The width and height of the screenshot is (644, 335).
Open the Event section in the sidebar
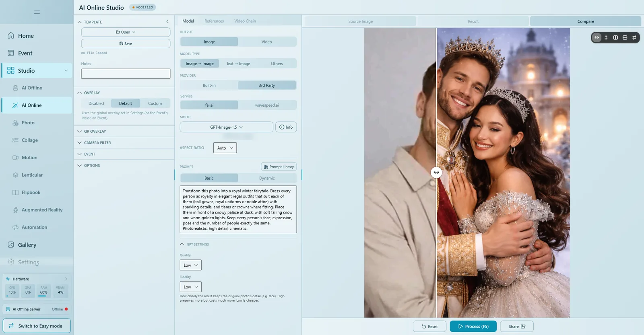[x=37, y=53]
